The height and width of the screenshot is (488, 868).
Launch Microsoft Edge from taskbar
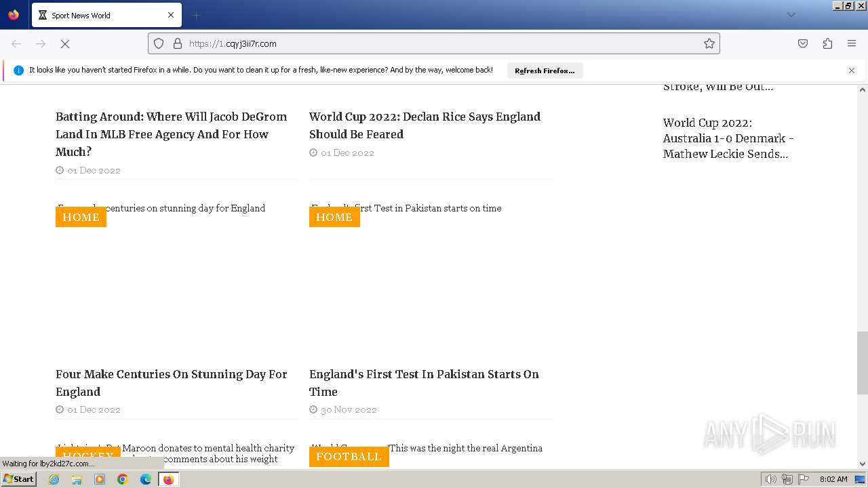(x=146, y=479)
